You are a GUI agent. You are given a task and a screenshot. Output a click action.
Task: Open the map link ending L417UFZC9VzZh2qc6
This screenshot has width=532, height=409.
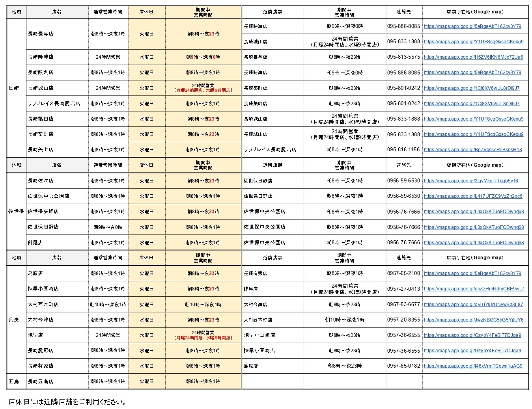click(x=473, y=196)
